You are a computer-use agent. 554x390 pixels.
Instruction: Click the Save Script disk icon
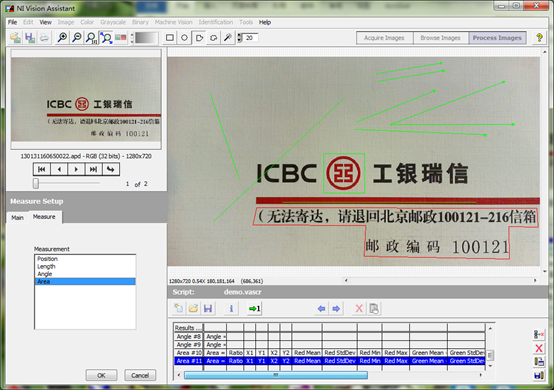click(208, 308)
